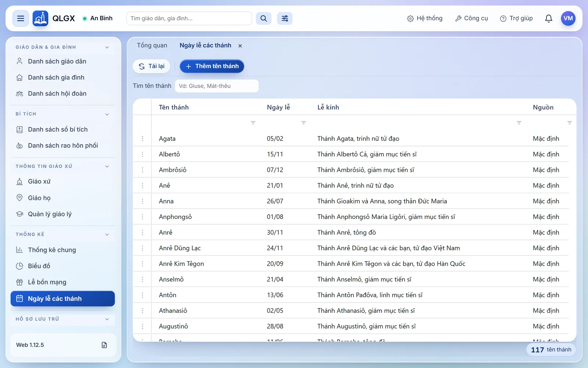Click the Tên thánh column filter icon
The image size is (588, 368).
tap(253, 123)
